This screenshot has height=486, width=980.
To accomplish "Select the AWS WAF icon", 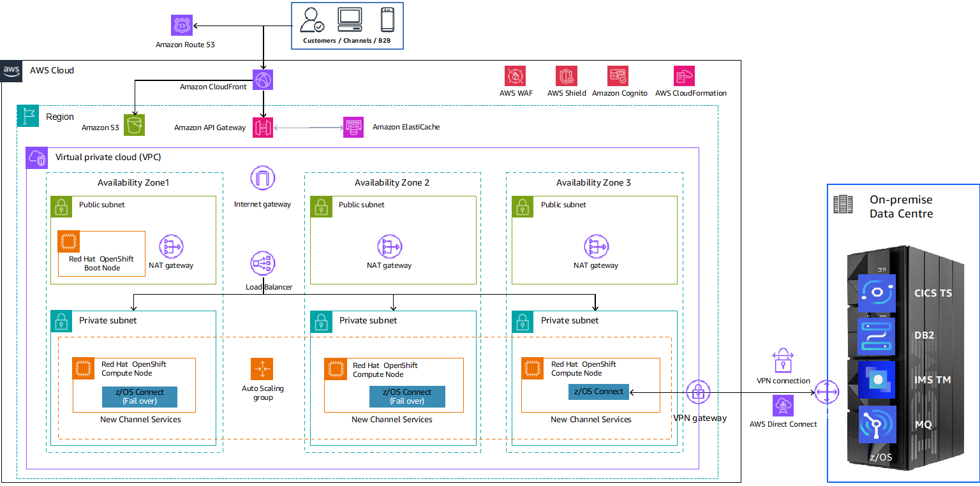I will click(x=516, y=76).
